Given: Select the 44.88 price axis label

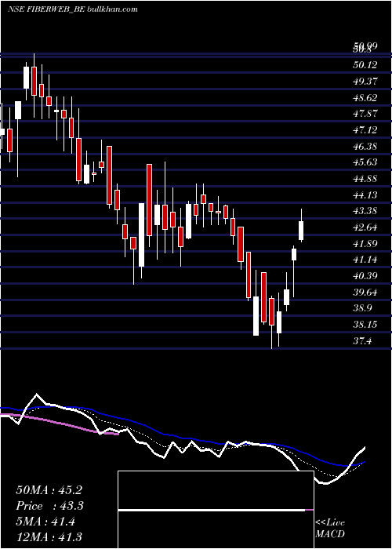Looking at the screenshot, I should [365, 179].
